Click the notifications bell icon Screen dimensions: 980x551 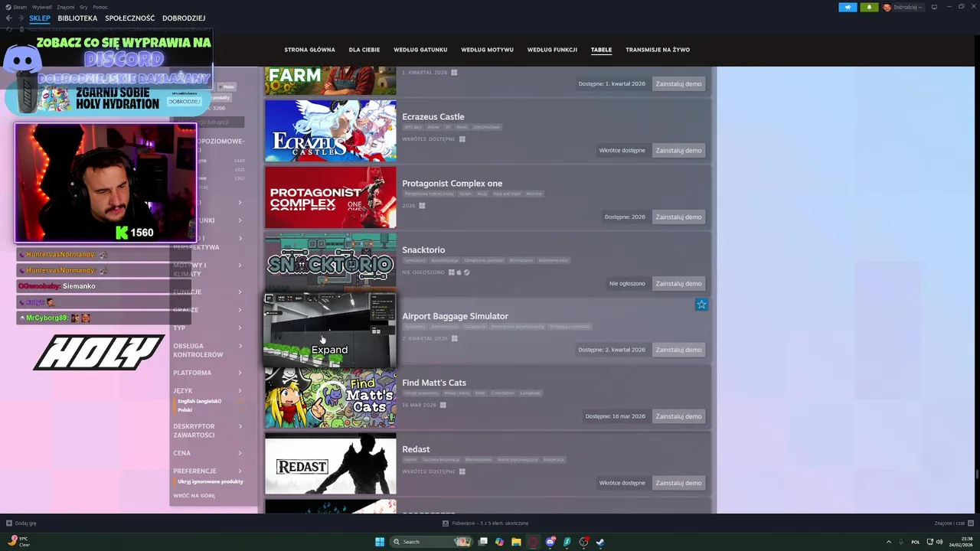(869, 7)
